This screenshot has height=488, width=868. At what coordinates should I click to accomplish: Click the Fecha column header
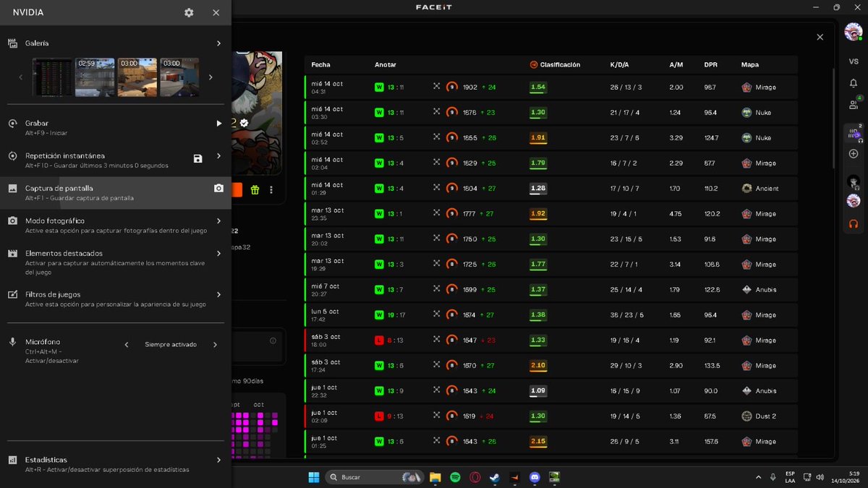click(320, 65)
